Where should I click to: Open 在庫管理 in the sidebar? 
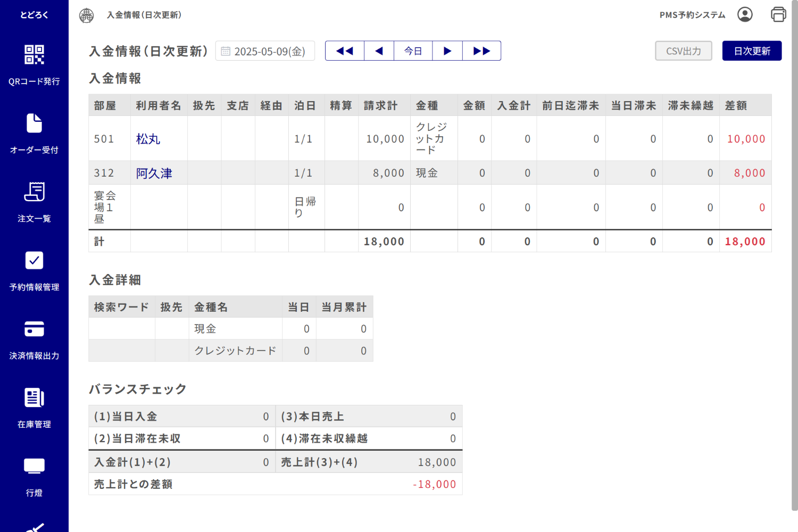coord(34,398)
